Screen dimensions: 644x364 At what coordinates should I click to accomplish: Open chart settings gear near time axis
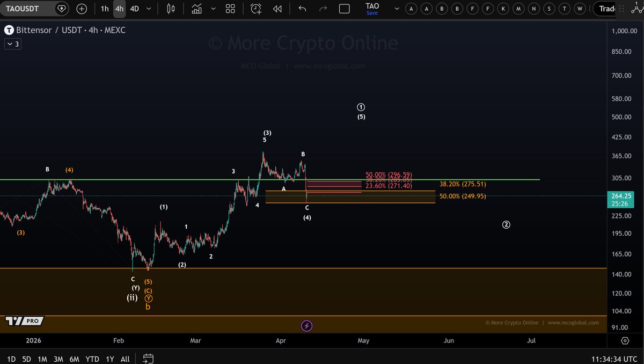tap(625, 341)
